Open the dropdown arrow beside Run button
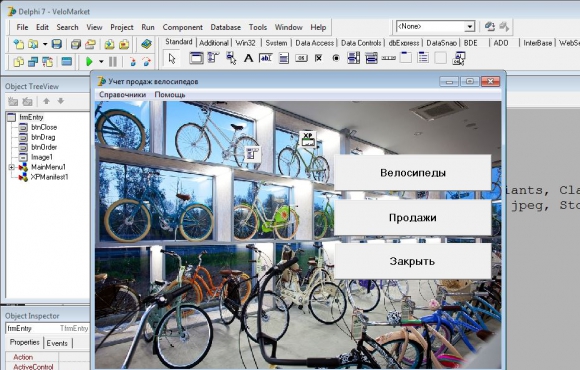Screen dimensions: 580x370 [x=101, y=62]
